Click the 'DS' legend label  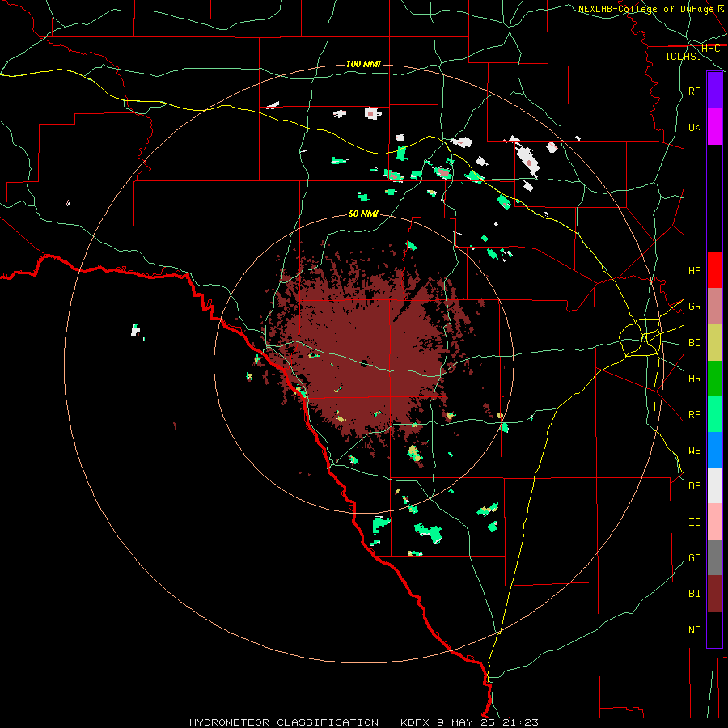(x=694, y=486)
